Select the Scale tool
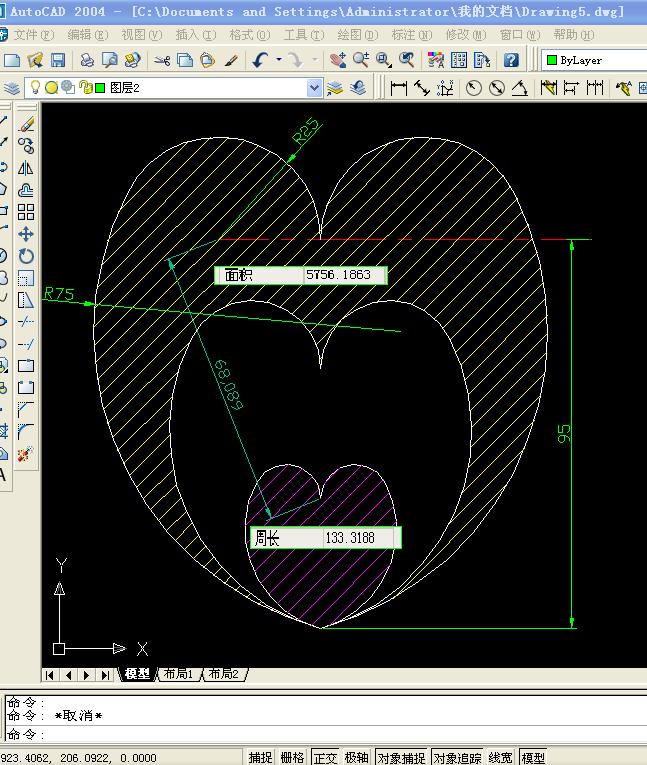Image resolution: width=647 pixels, height=765 pixels. [x=26, y=278]
